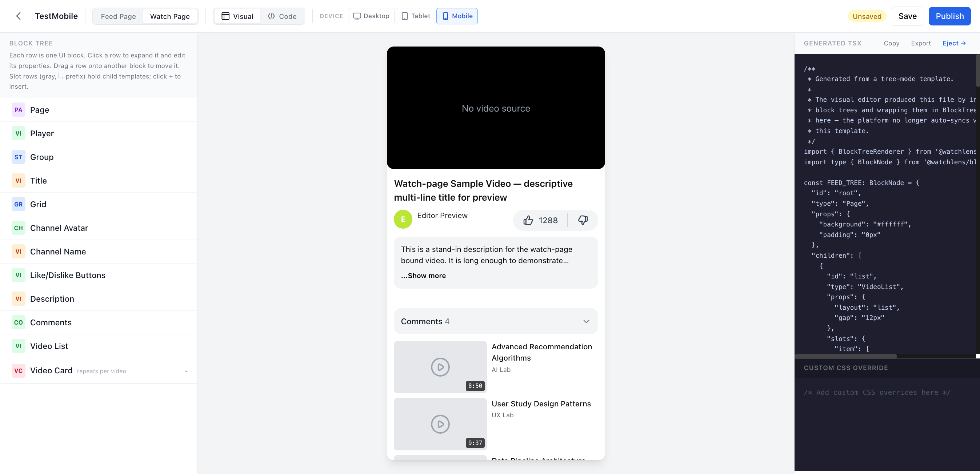Click the No video source player area
The image size is (980, 474).
[496, 108]
